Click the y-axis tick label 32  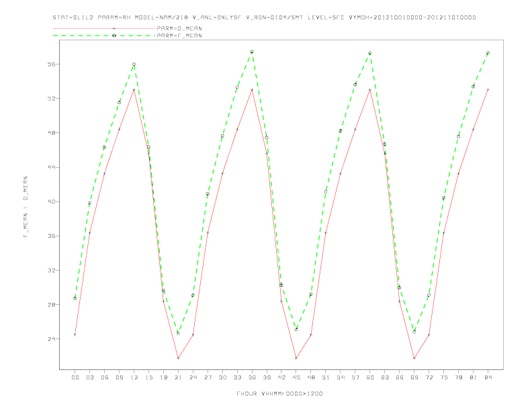pos(52,270)
